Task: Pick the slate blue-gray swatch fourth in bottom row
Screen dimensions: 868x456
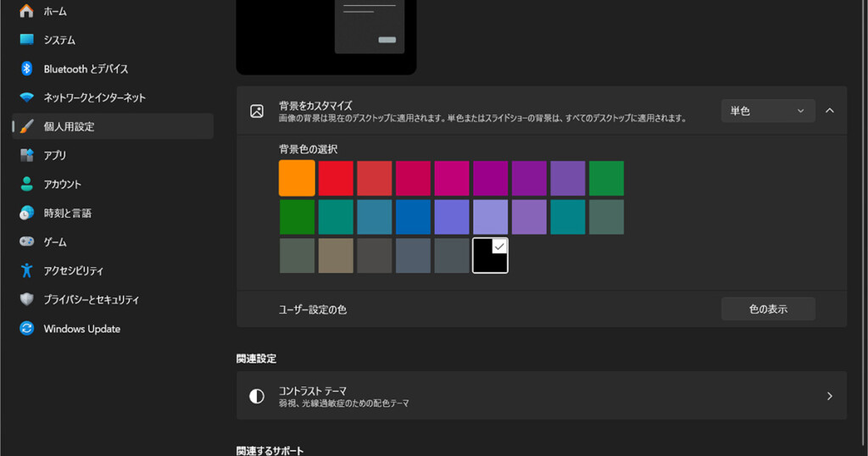Action: [x=413, y=256]
